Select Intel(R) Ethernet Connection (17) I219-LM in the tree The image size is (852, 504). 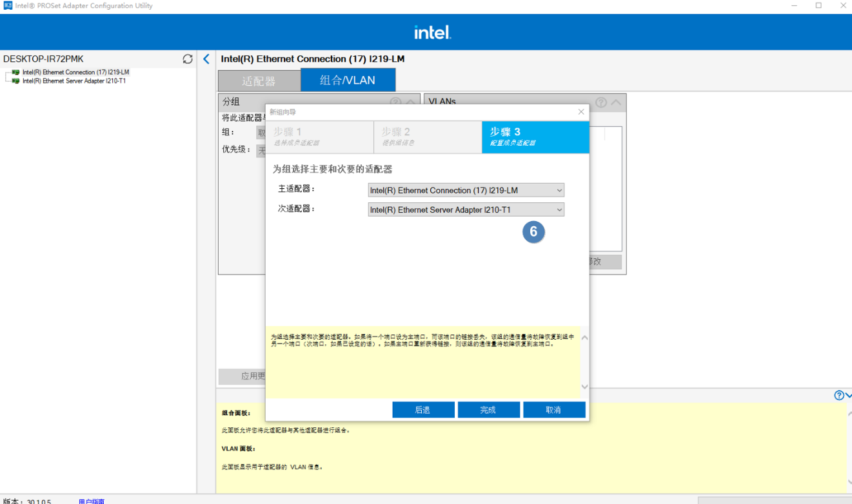[x=75, y=72]
